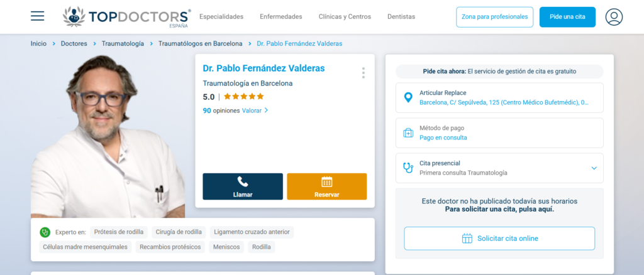Click the stethoscope icon beside Cita presencial
The image size is (644, 275).
coord(408,168)
